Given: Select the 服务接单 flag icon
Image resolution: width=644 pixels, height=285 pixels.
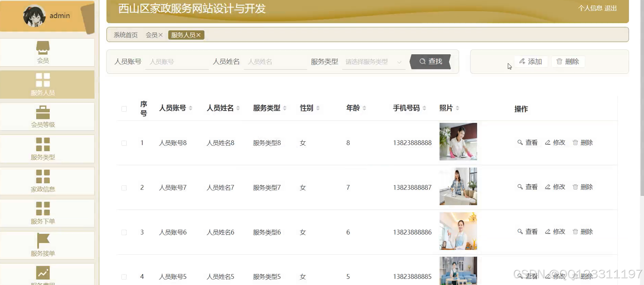Looking at the screenshot, I should tap(43, 240).
